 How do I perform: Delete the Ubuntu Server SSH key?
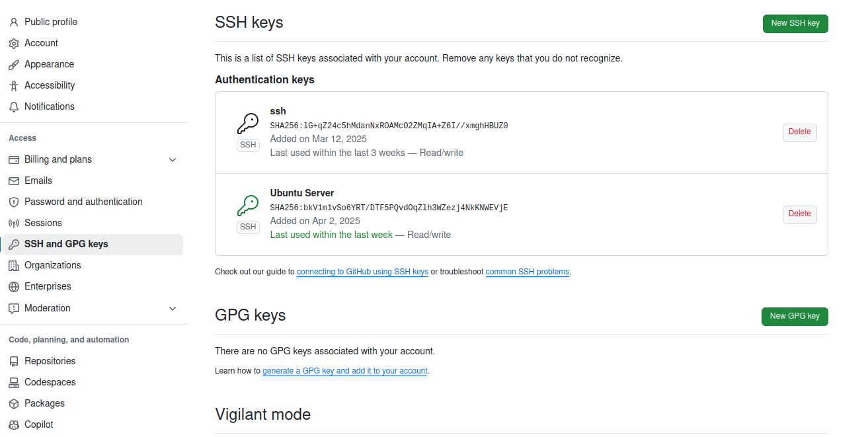point(799,214)
